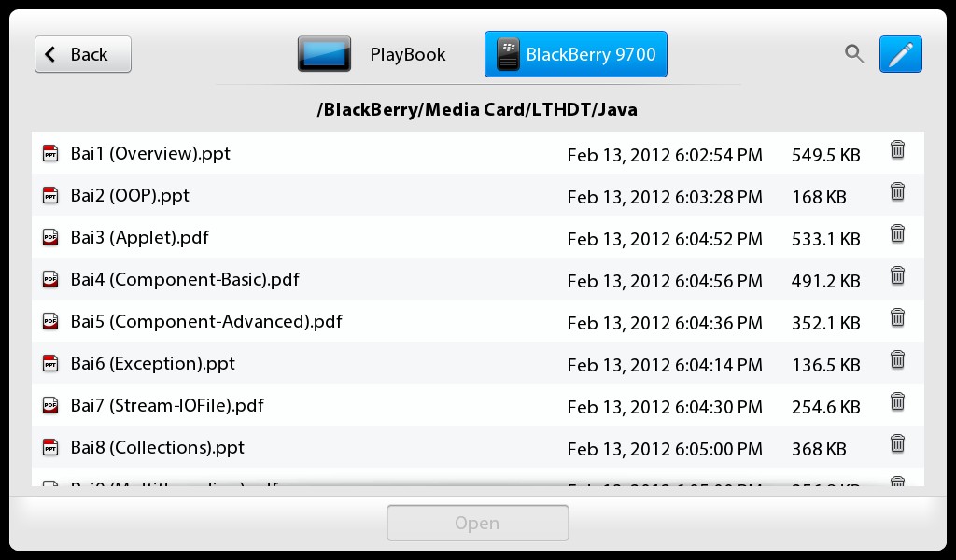Click the 491.2 KB file size

click(x=825, y=282)
